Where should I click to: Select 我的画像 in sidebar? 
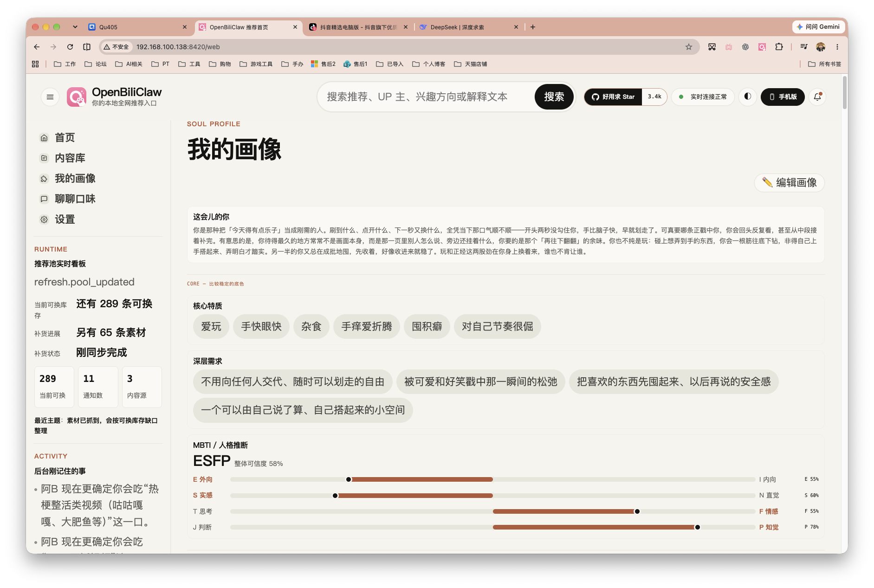75,179
